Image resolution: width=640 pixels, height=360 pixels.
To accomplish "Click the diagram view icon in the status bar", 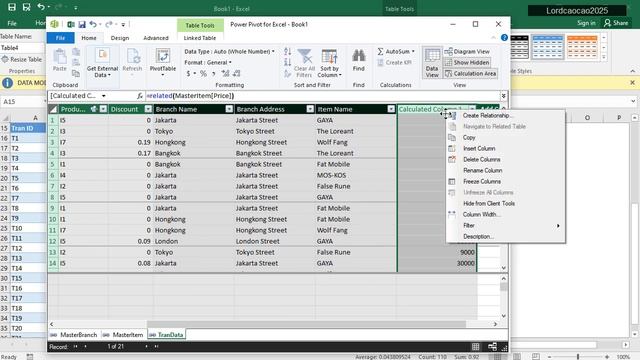I will [x=493, y=347].
